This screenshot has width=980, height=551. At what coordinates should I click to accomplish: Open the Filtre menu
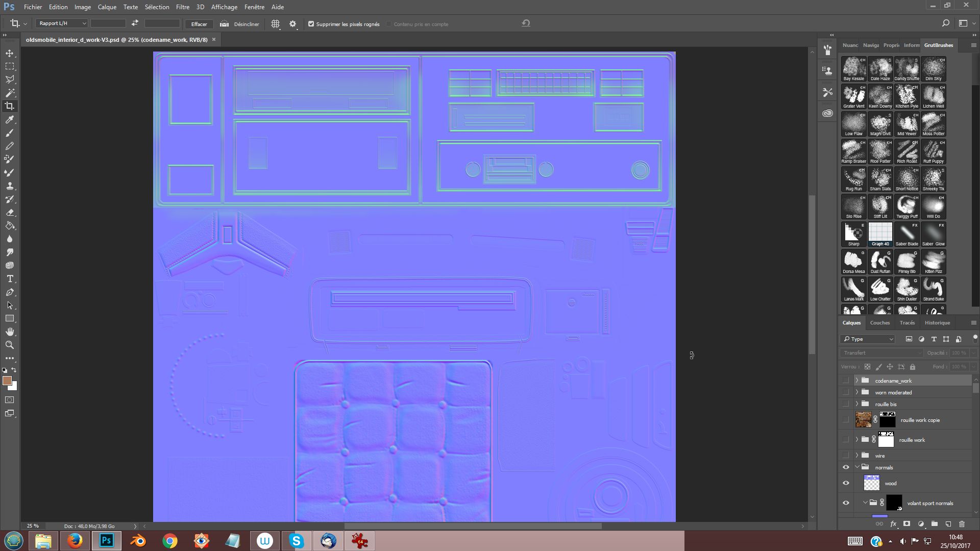pos(182,7)
